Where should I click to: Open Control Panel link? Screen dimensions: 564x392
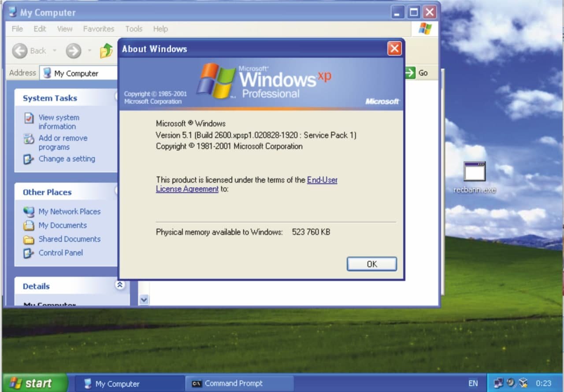[61, 252]
